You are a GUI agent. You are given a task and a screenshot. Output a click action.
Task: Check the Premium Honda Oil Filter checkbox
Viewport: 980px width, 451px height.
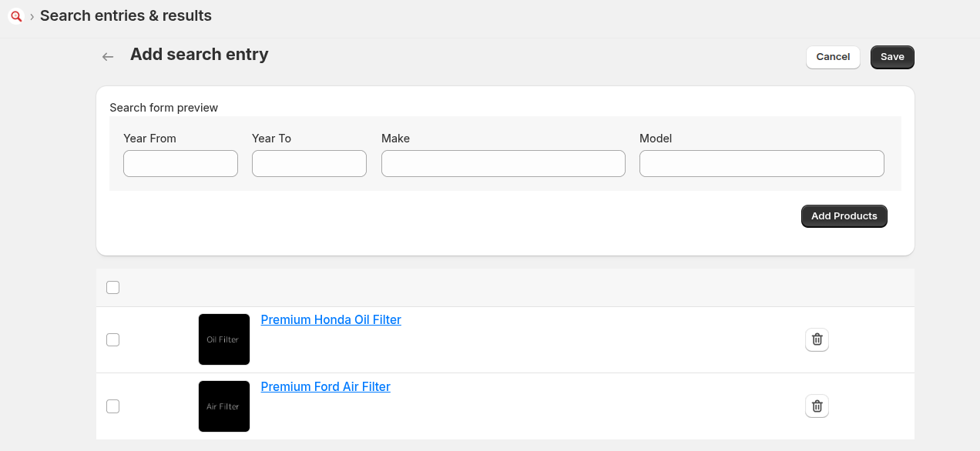click(113, 339)
